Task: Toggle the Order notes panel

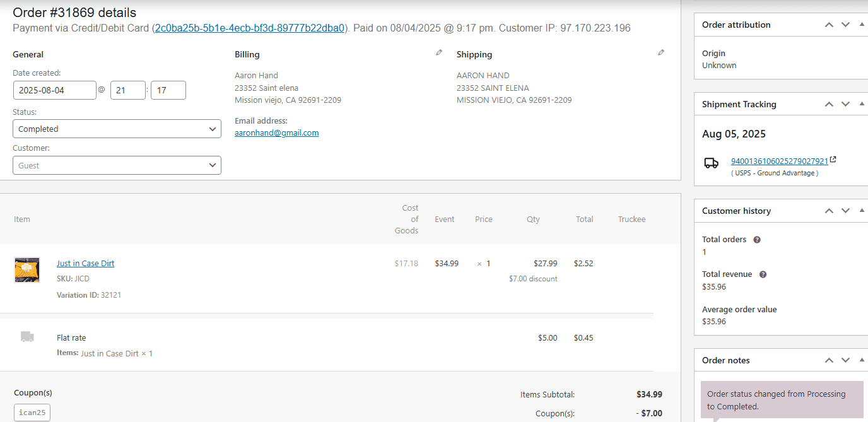Action: coord(862,360)
